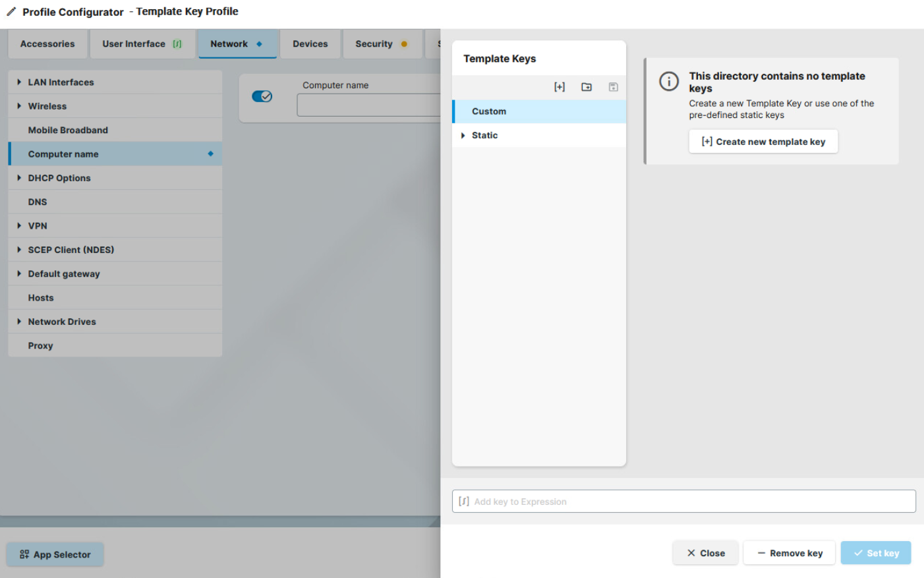Click the Add key to Expression field
Viewport: 924px width, 578px height.
pos(685,502)
